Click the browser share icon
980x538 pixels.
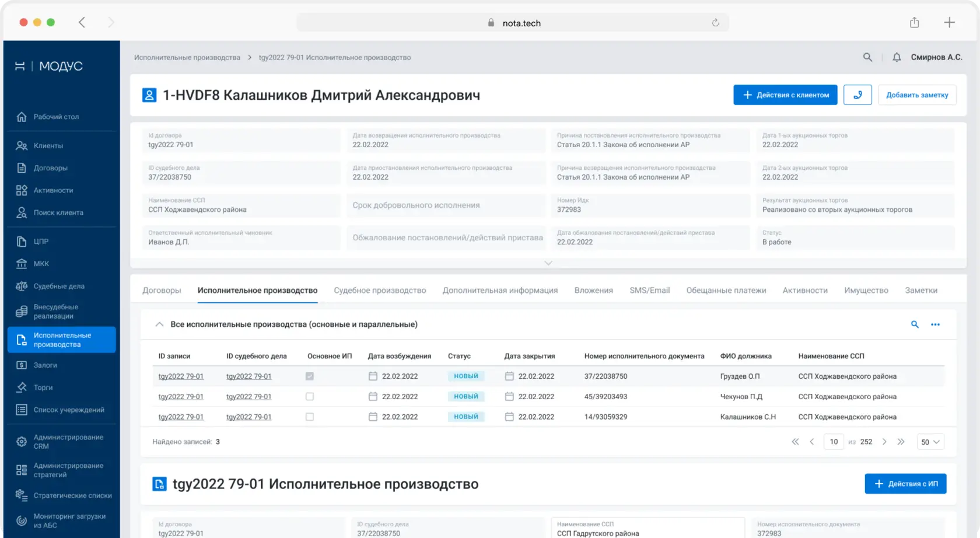tap(914, 23)
